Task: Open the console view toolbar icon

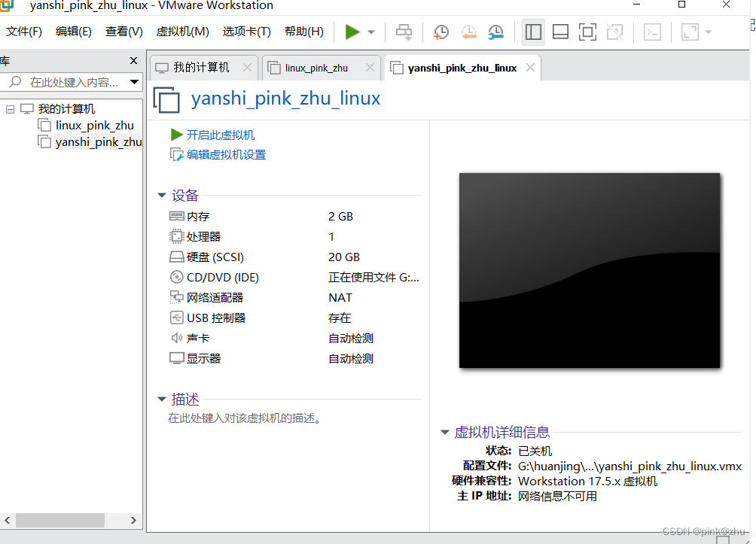Action: (652, 32)
